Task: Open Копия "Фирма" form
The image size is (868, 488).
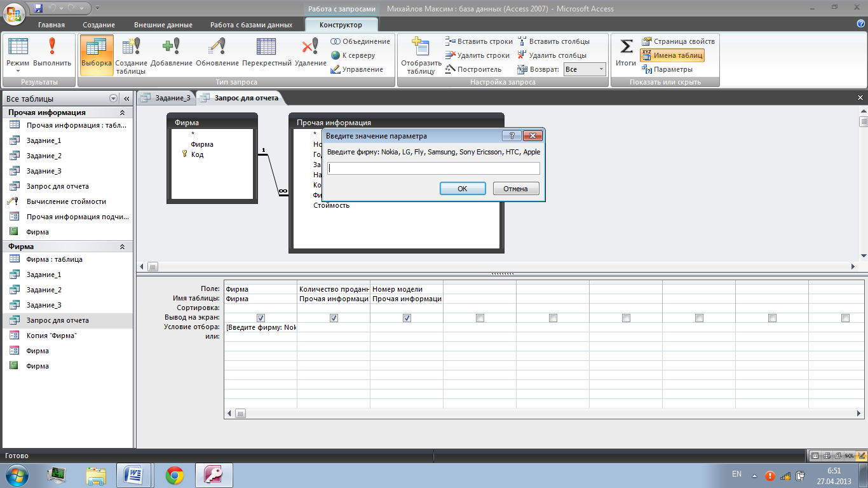Action: [51, 335]
